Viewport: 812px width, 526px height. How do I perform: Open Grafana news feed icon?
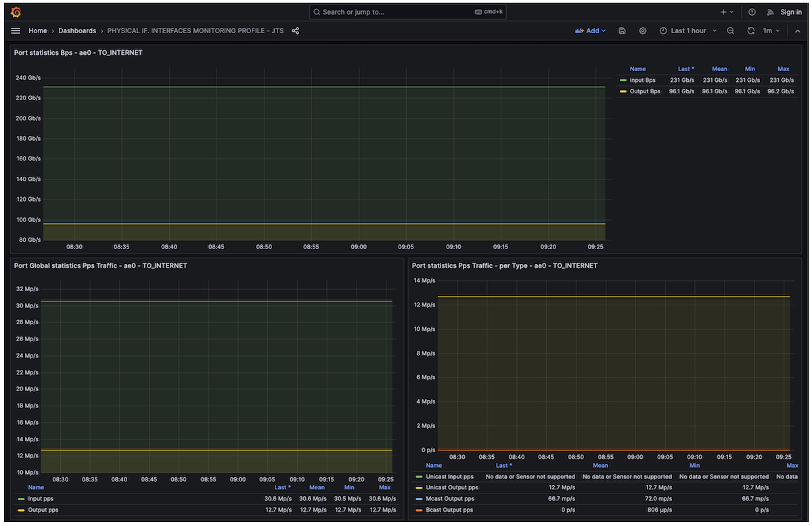pyautogui.click(x=770, y=12)
